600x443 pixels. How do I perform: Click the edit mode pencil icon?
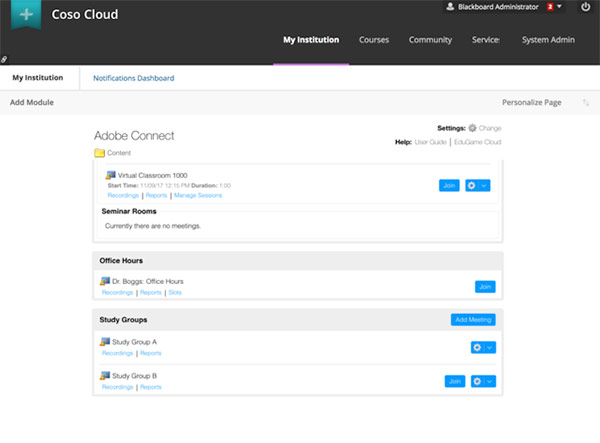pos(4,59)
